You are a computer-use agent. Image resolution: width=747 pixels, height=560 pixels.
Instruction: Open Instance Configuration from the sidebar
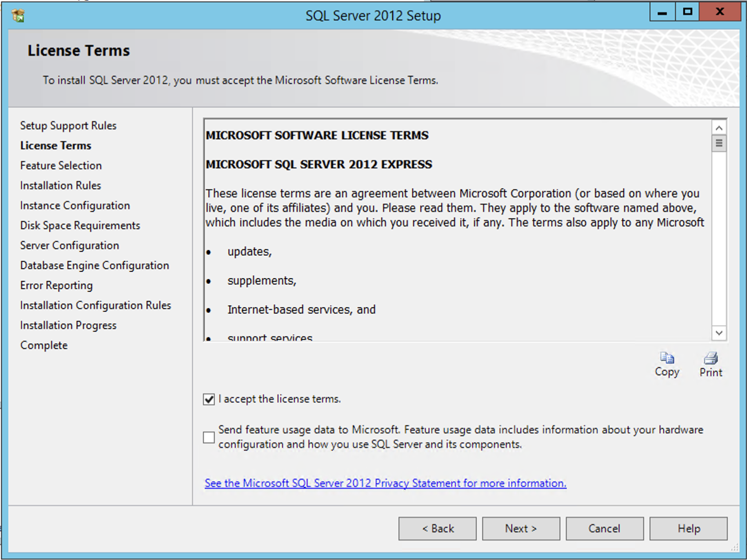[x=75, y=205]
